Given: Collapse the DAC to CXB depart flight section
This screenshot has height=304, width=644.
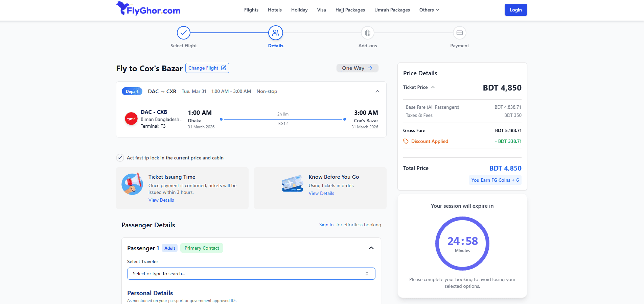Looking at the screenshot, I should (377, 91).
